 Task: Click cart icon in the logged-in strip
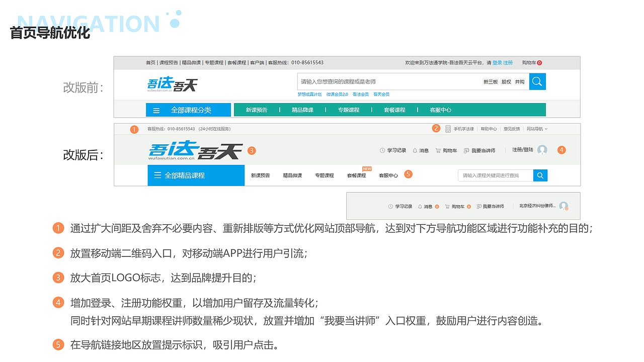[x=448, y=206]
